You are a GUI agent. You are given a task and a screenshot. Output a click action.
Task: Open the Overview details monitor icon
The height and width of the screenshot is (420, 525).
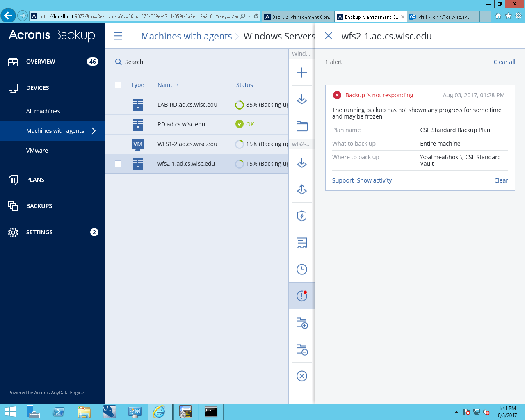(x=302, y=243)
